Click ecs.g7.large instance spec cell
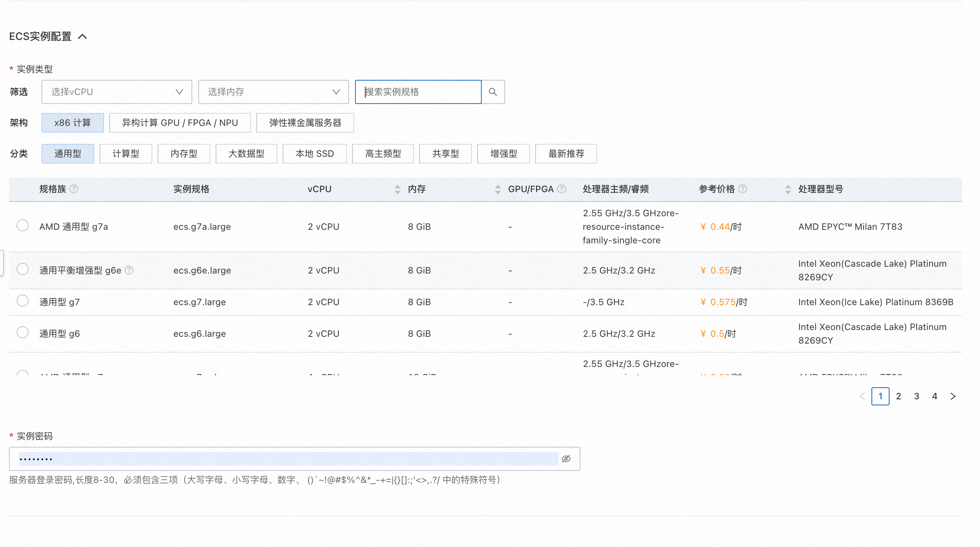The image size is (980, 547). (x=200, y=302)
